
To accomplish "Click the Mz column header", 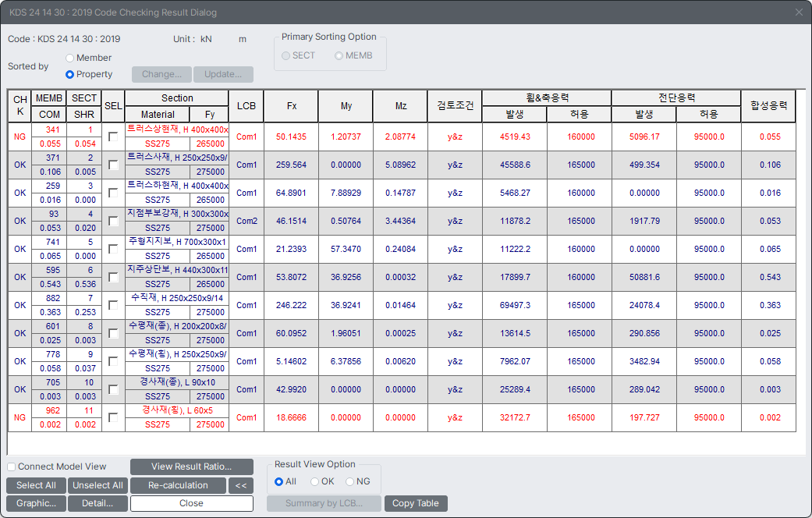I will pyautogui.click(x=401, y=106).
